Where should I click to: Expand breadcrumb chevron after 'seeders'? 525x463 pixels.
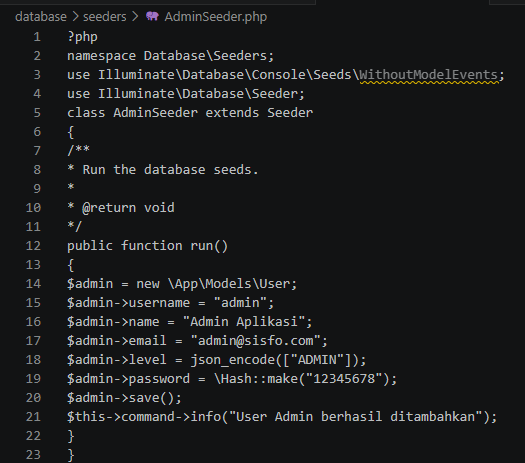tap(135, 17)
